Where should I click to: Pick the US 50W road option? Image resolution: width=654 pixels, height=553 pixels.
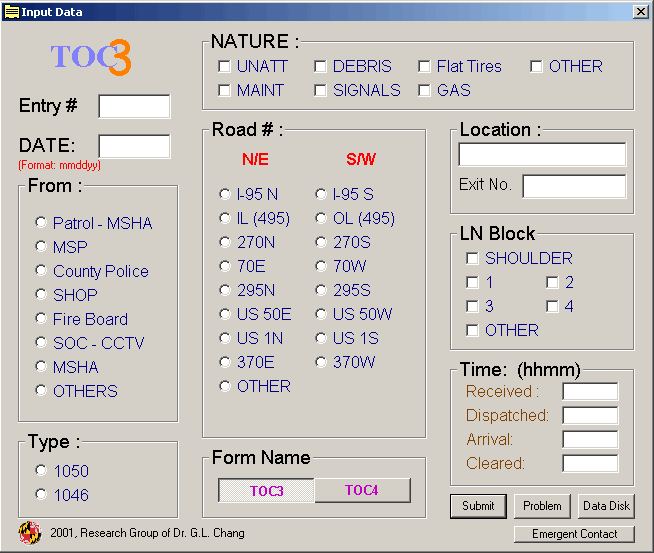320,315
